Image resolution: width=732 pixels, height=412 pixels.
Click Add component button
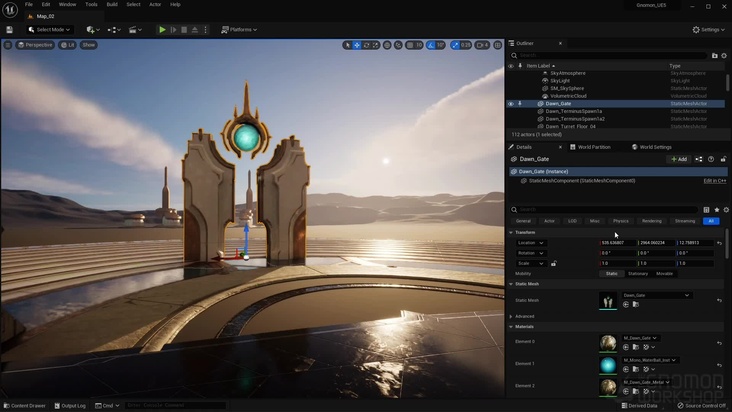679,159
